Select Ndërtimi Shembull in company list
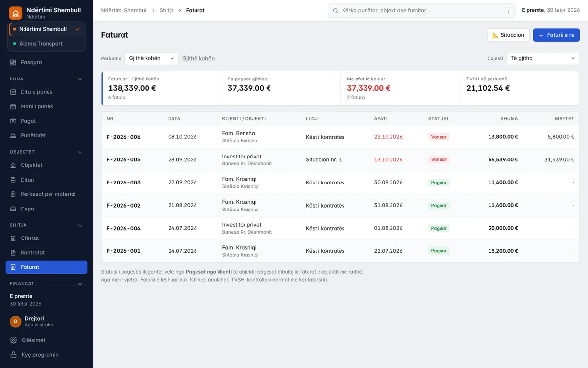The width and height of the screenshot is (588, 368). [47, 29]
